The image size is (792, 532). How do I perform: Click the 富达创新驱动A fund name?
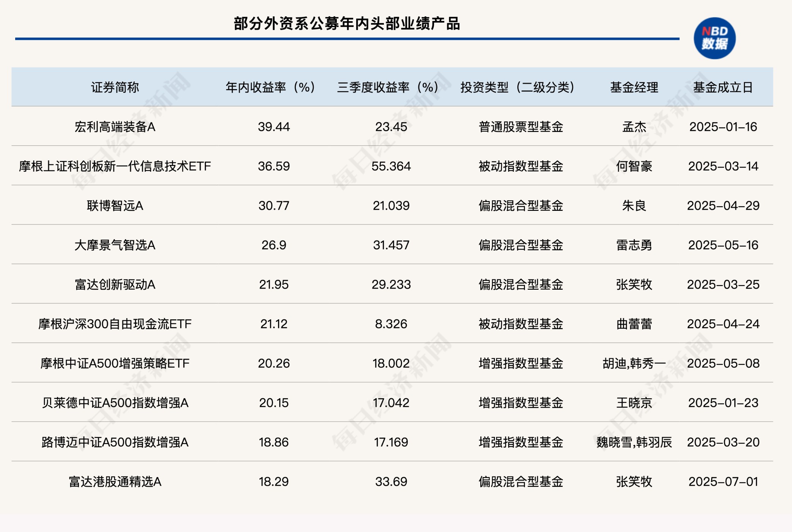point(115,284)
